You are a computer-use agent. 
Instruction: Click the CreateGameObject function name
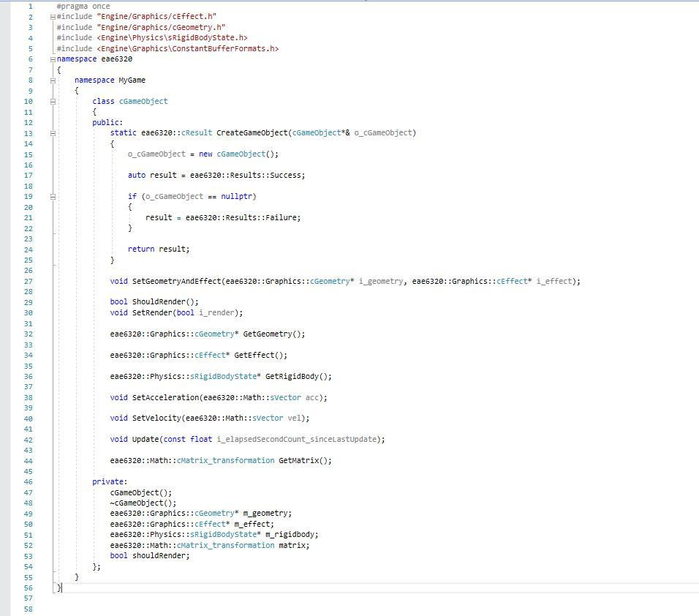coord(252,133)
